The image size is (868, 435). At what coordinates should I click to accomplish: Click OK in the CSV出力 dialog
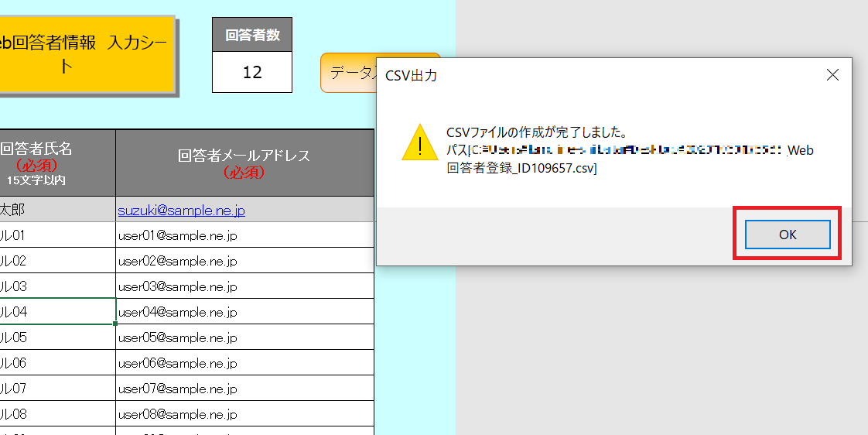(787, 235)
